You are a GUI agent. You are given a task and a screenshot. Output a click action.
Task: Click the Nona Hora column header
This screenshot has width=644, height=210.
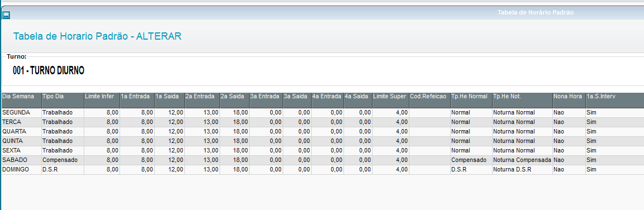[569, 101]
